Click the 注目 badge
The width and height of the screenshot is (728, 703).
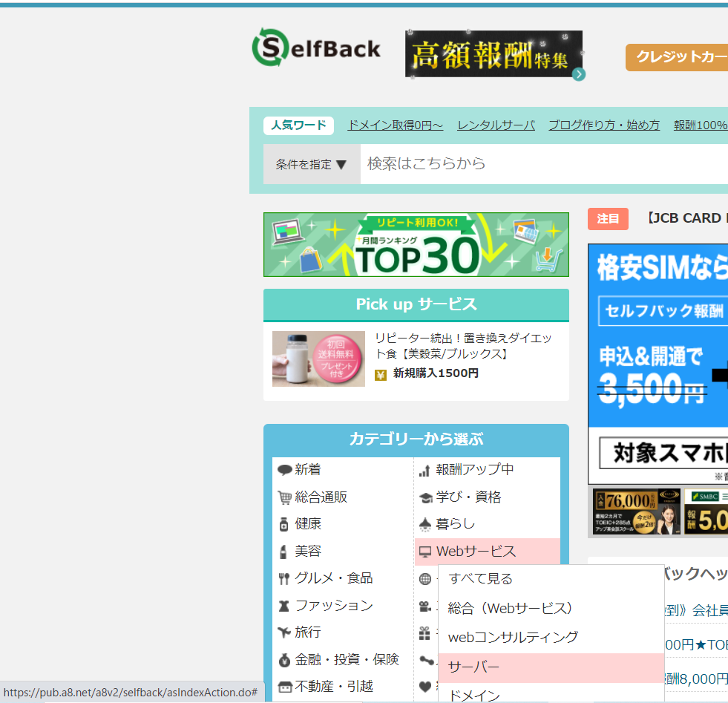[x=608, y=219]
